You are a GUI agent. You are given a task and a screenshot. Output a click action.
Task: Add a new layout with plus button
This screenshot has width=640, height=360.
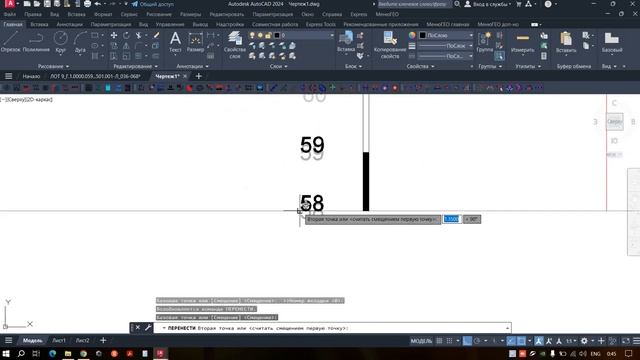pyautogui.click(x=103, y=340)
